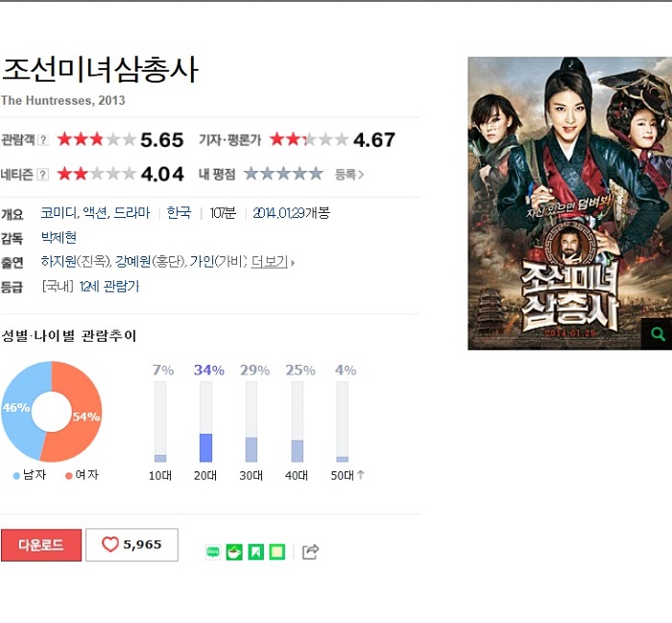The height and width of the screenshot is (623, 672).
Task: Click the 12세 관람가 rating link
Action: pos(109,286)
